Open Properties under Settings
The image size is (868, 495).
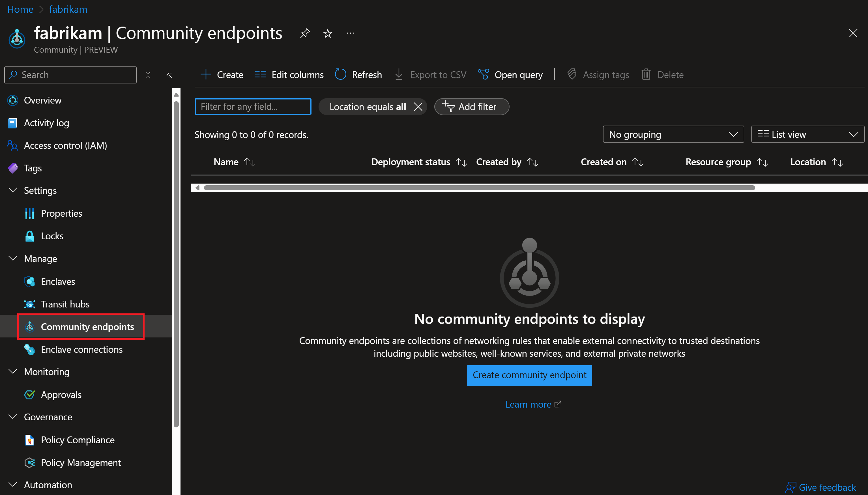tap(62, 213)
